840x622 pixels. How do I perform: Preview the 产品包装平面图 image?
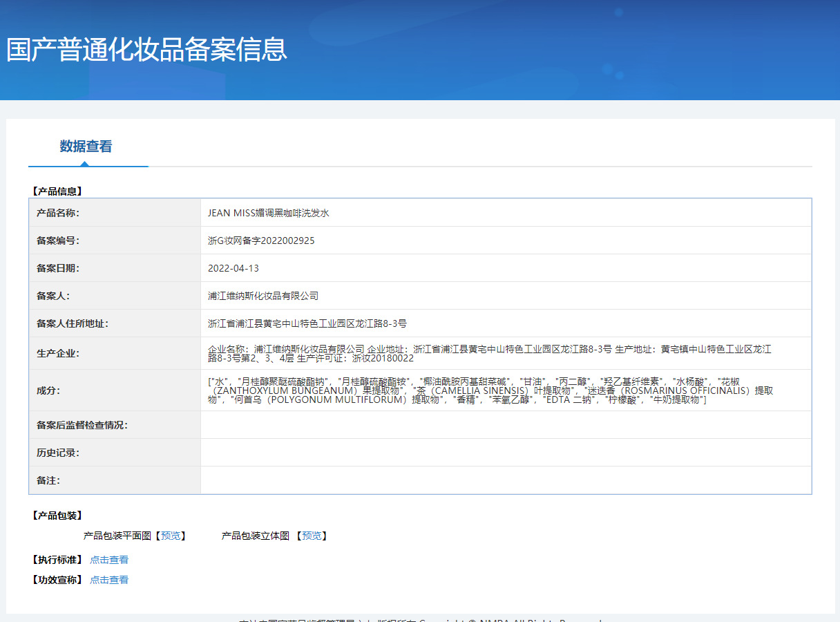[x=169, y=536]
